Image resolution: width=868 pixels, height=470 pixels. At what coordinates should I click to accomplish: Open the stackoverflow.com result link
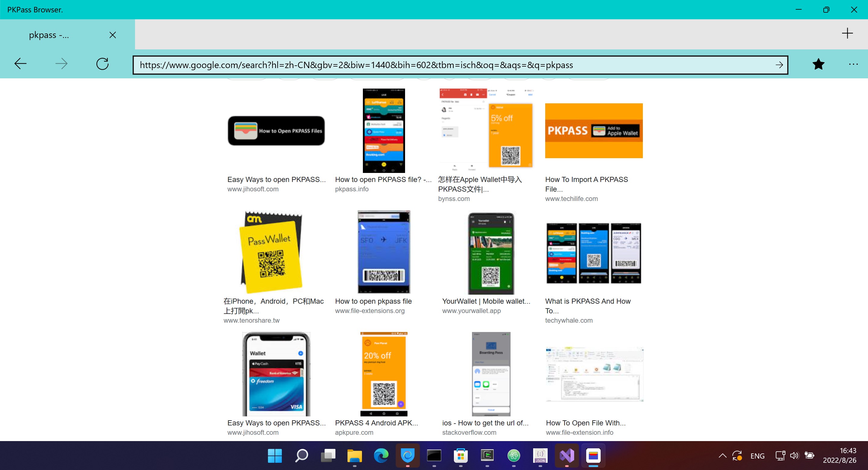click(x=469, y=432)
